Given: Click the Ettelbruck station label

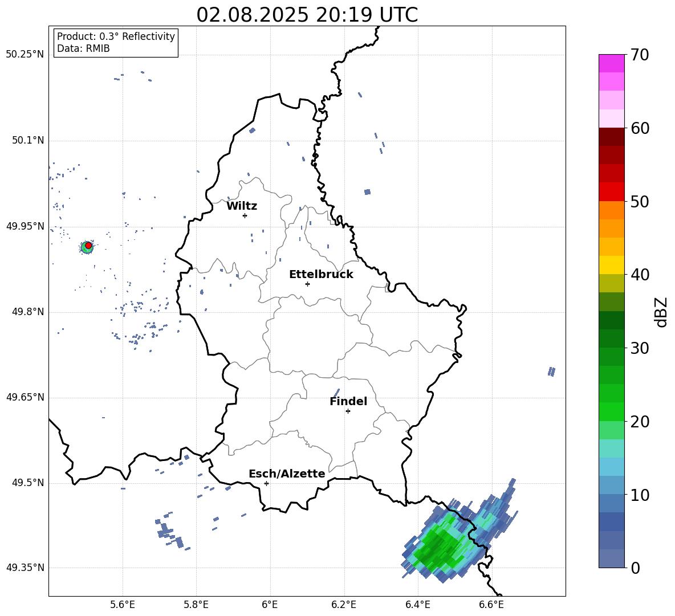Looking at the screenshot, I should [x=321, y=275].
